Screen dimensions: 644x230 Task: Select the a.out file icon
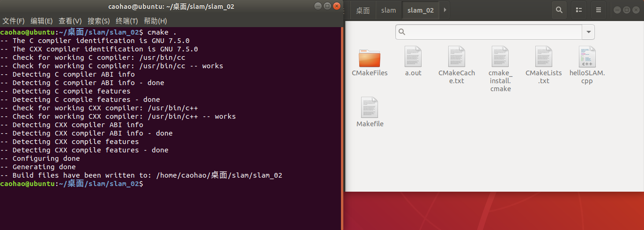click(x=413, y=57)
